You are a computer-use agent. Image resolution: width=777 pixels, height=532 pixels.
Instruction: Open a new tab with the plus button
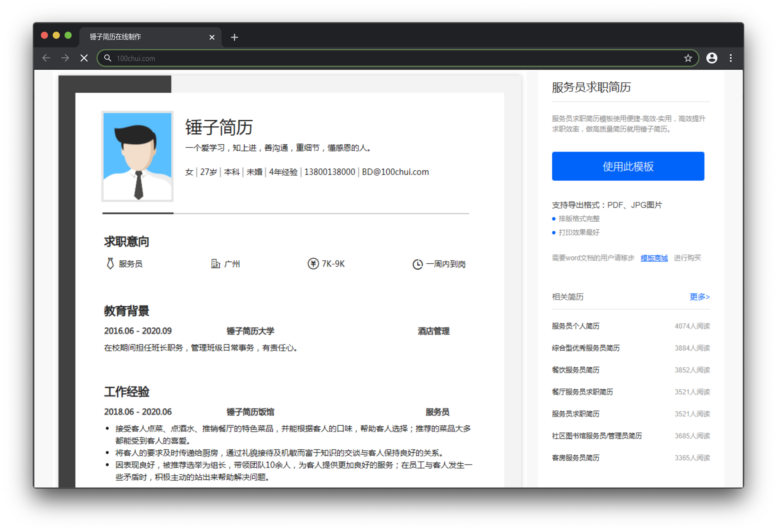click(234, 37)
